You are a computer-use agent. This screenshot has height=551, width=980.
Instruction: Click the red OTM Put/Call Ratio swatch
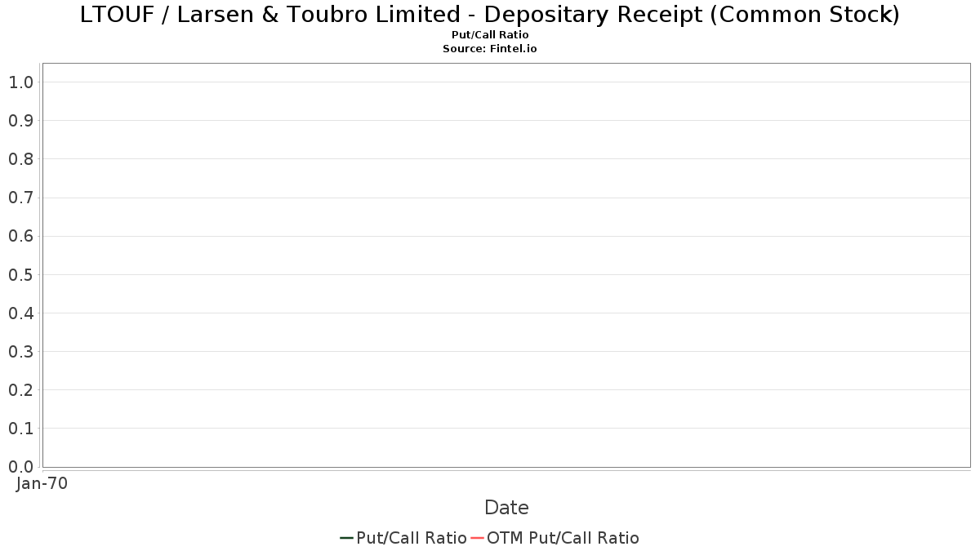(478, 538)
